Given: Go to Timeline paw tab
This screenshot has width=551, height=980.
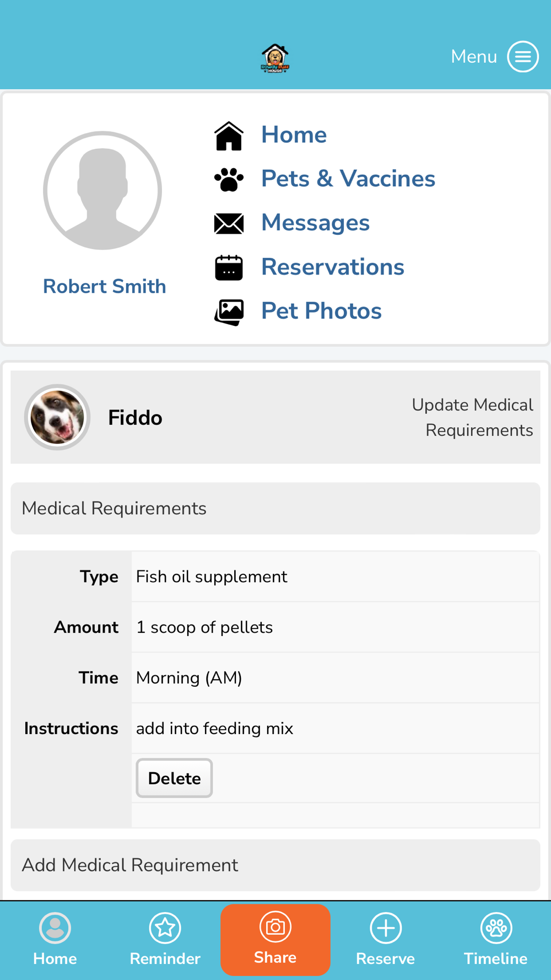Looking at the screenshot, I should 496,940.
